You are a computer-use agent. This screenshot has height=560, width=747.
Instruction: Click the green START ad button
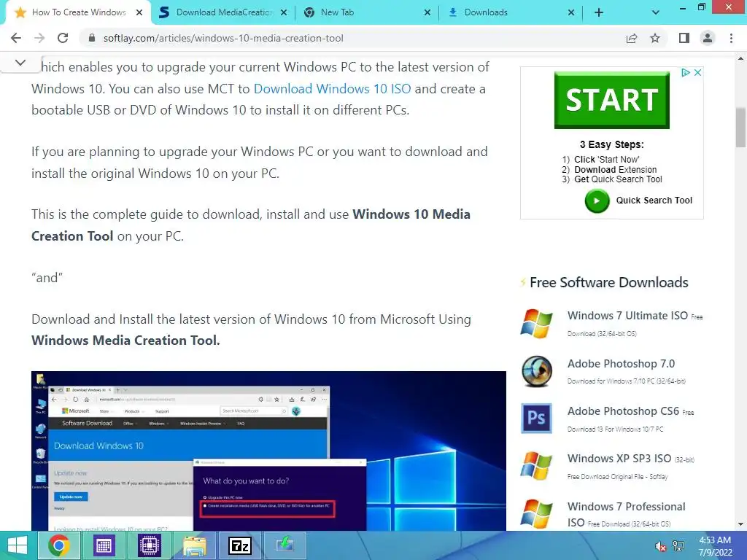coord(612,100)
